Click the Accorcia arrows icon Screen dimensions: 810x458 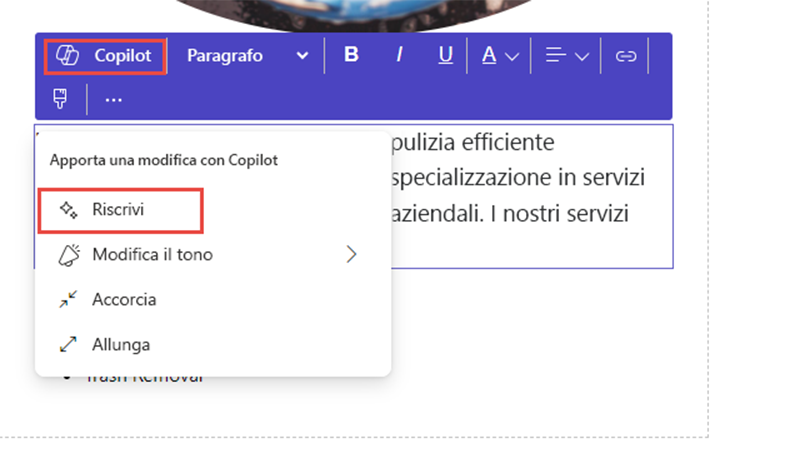point(68,299)
